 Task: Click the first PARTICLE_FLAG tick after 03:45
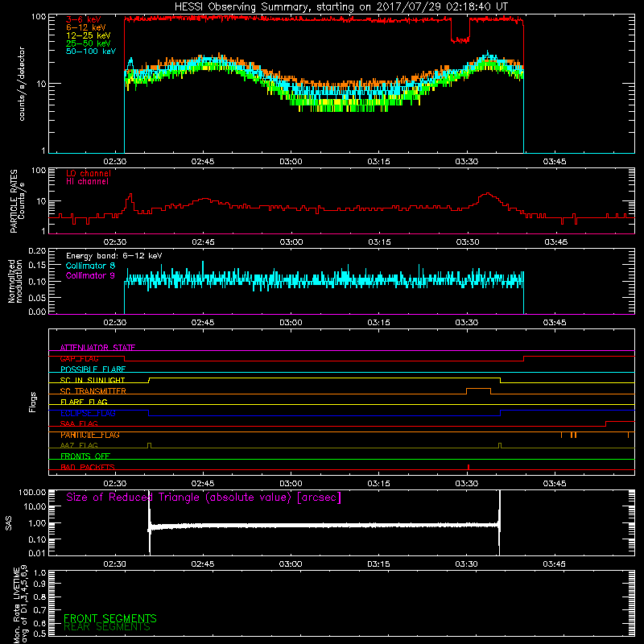pos(561,435)
